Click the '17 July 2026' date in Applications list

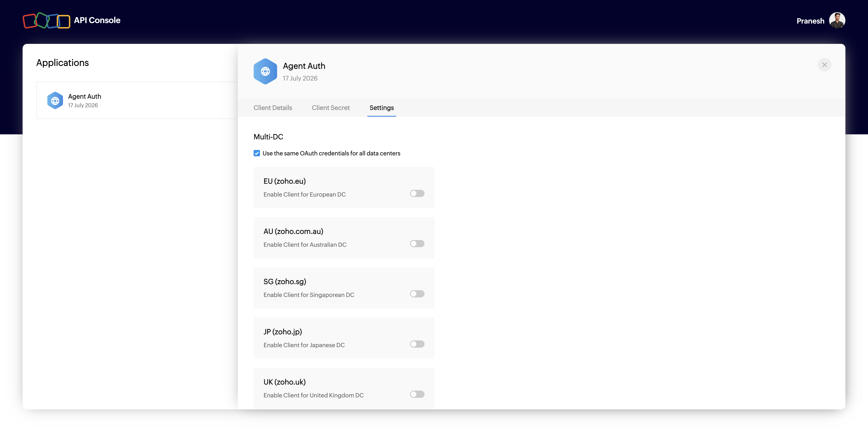(x=83, y=105)
